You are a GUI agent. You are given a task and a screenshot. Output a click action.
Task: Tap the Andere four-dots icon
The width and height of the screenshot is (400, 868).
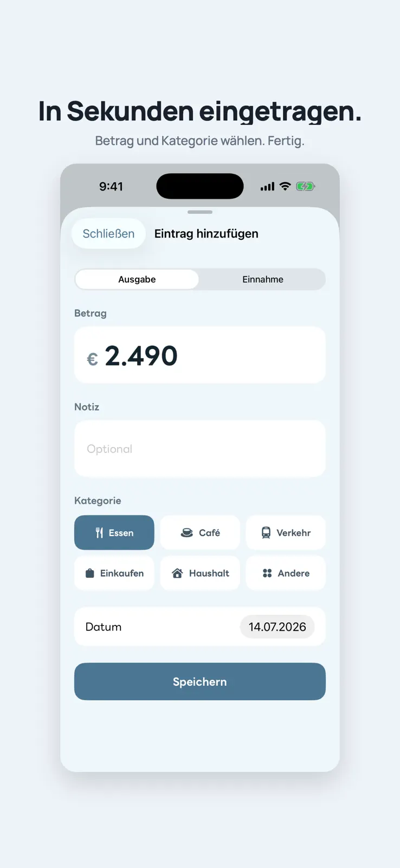267,573
